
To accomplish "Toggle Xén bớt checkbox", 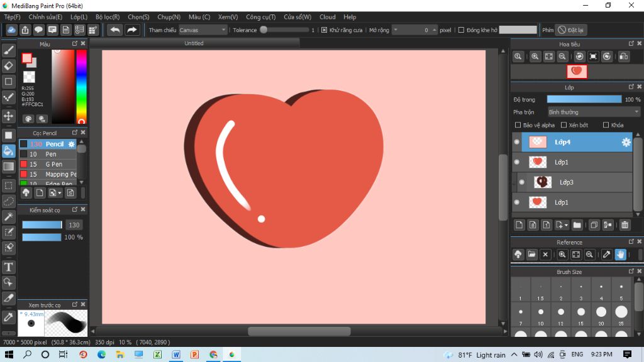I will [x=563, y=125].
